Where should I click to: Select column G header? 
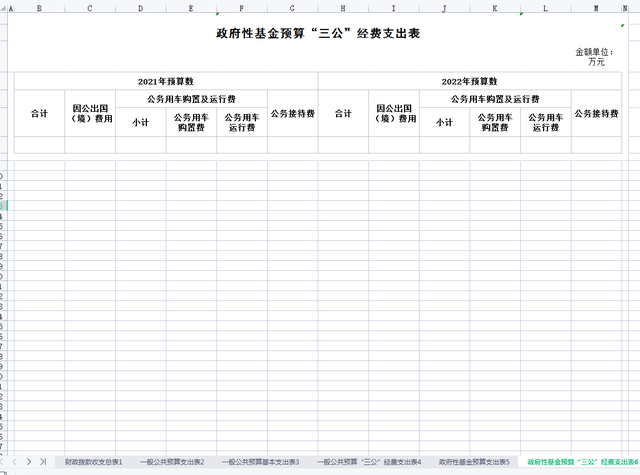pos(292,8)
